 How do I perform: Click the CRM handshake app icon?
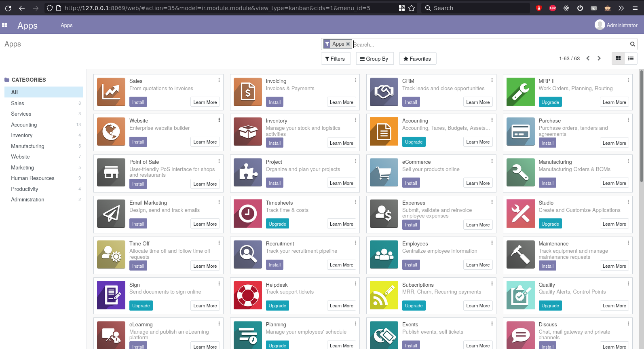point(384,92)
